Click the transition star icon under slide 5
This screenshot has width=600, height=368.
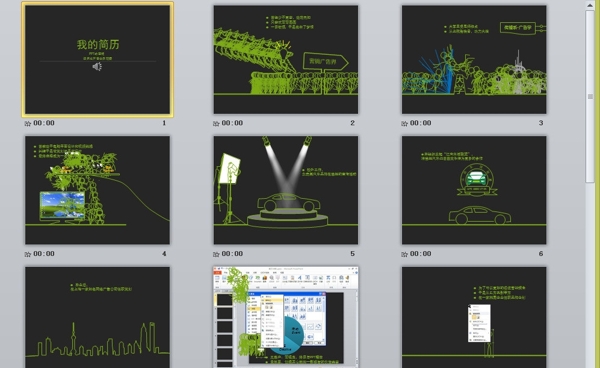pyautogui.click(x=216, y=254)
